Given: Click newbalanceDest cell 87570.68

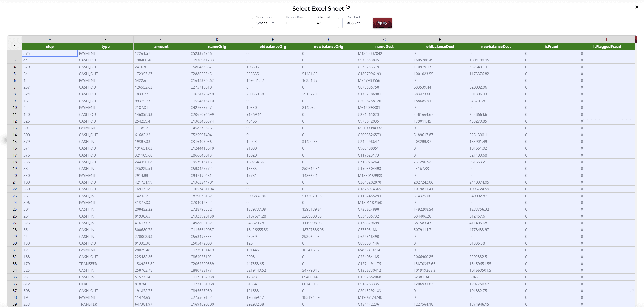Looking at the screenshot, I should tap(496, 101).
